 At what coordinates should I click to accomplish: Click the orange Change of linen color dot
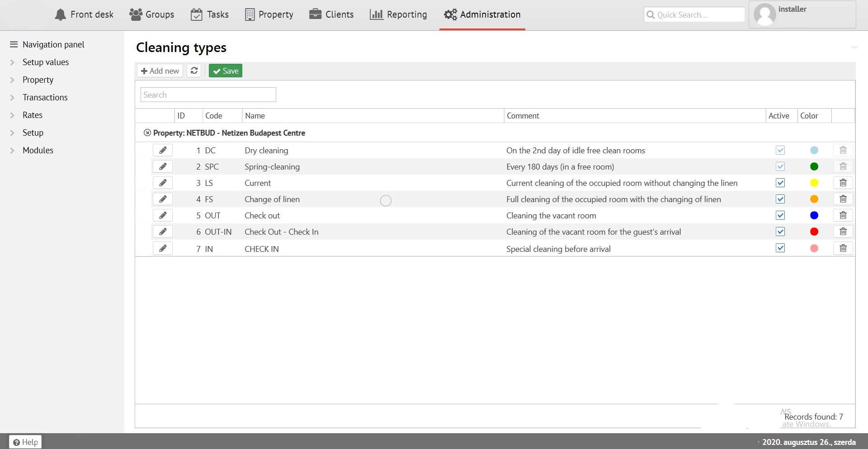point(814,199)
